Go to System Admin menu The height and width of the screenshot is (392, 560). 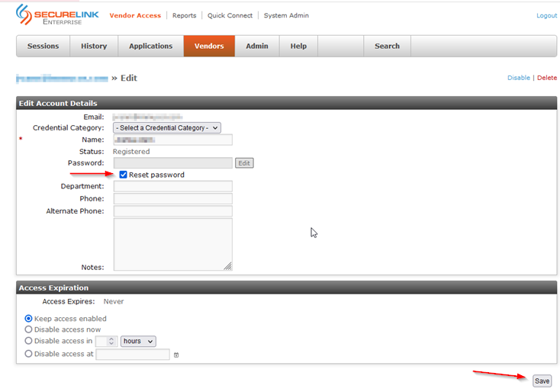pyautogui.click(x=286, y=15)
